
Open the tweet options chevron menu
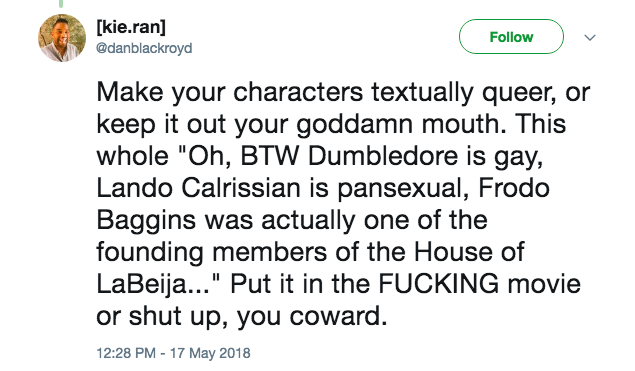(x=590, y=38)
